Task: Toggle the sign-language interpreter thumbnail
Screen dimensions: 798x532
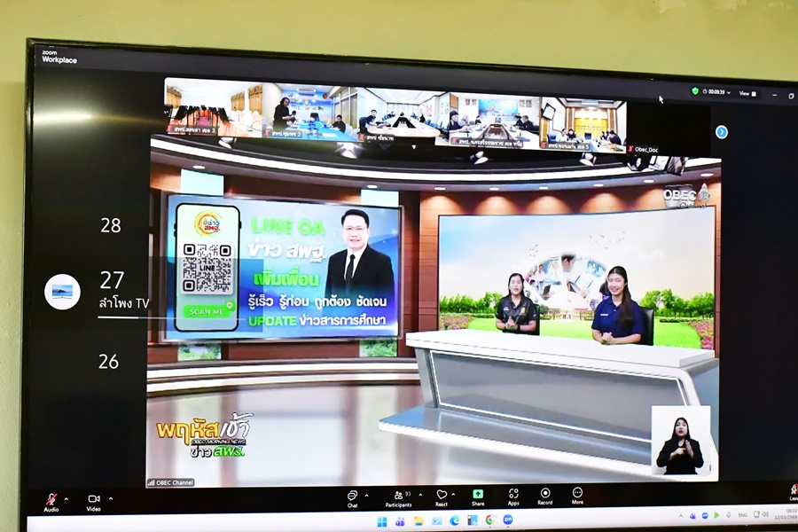Action: (x=680, y=441)
